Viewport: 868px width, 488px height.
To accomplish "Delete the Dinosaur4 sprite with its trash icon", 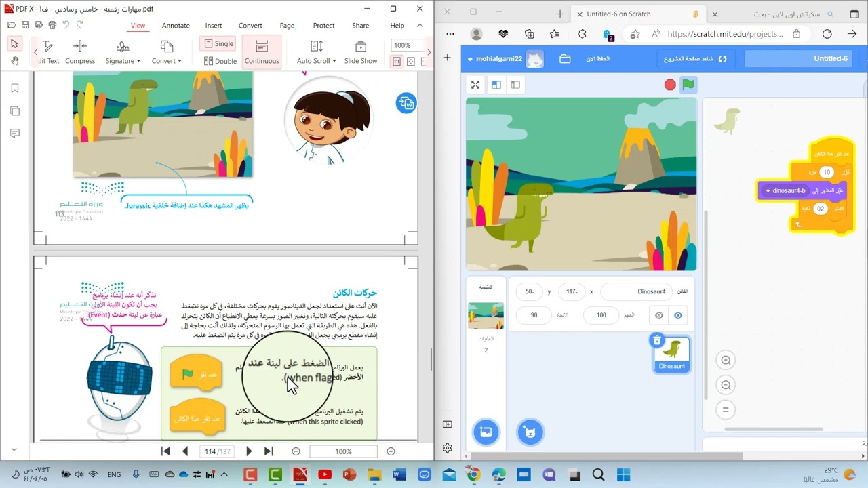I will (x=656, y=340).
